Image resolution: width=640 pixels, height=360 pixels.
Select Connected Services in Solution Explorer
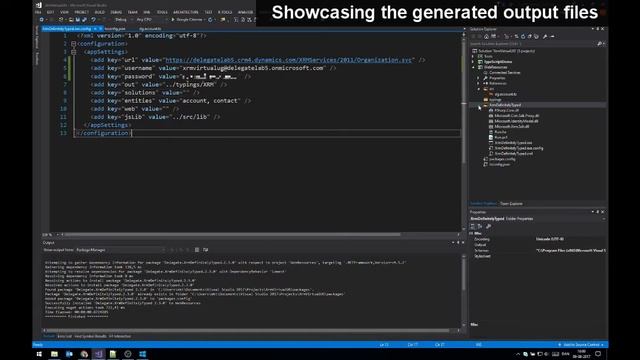(504, 73)
